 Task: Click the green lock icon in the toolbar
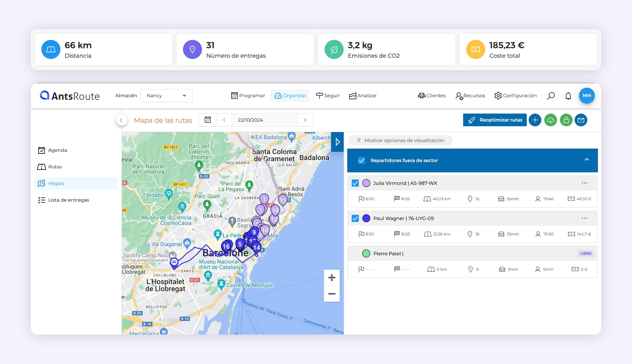coord(566,120)
